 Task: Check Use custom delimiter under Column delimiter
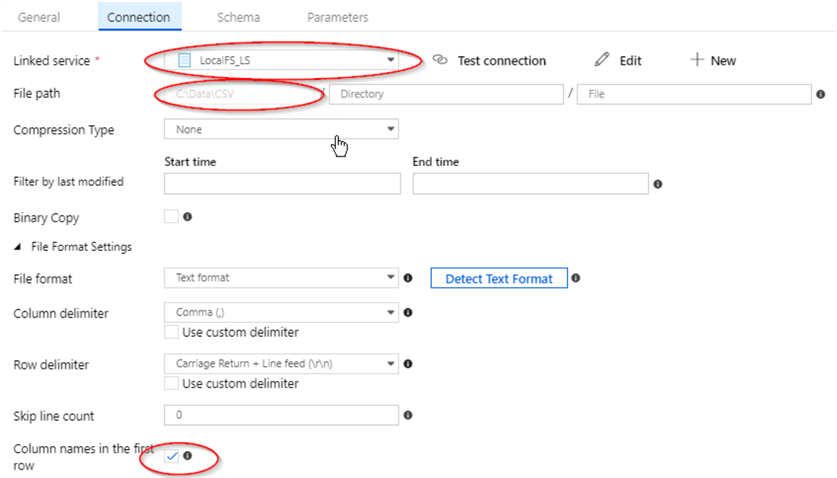coord(170,332)
